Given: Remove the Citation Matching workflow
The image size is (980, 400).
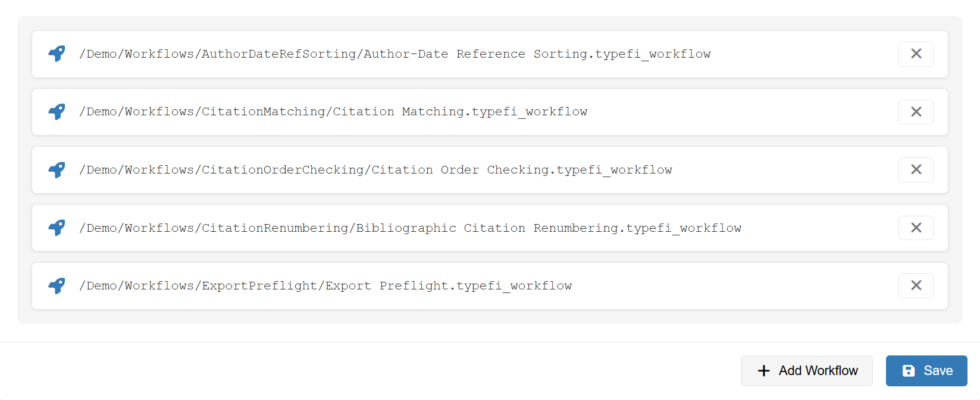Looking at the screenshot, I should [916, 112].
